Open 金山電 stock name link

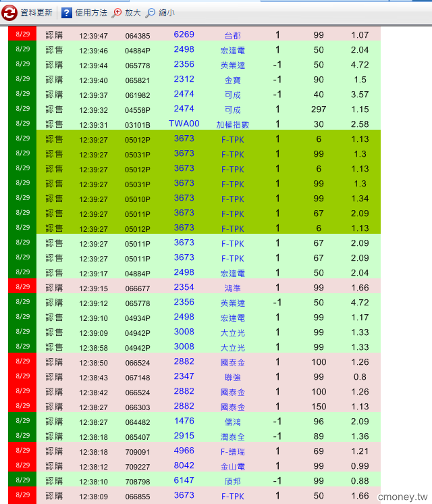coord(233,466)
